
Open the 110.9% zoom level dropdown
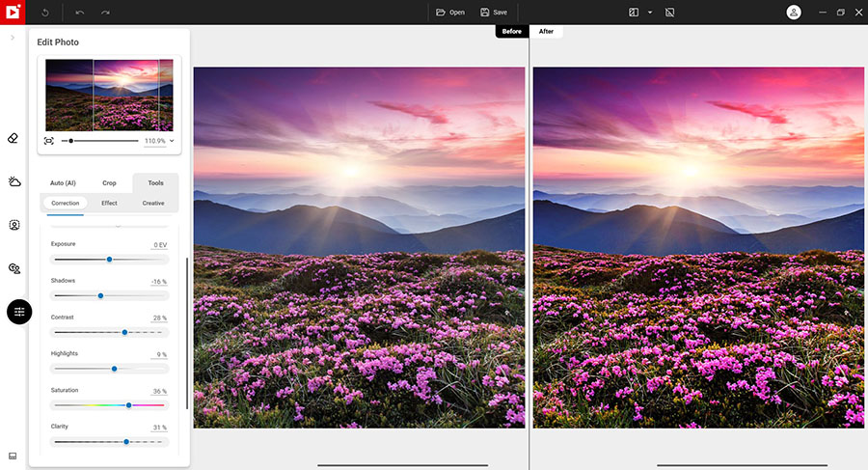(x=172, y=141)
